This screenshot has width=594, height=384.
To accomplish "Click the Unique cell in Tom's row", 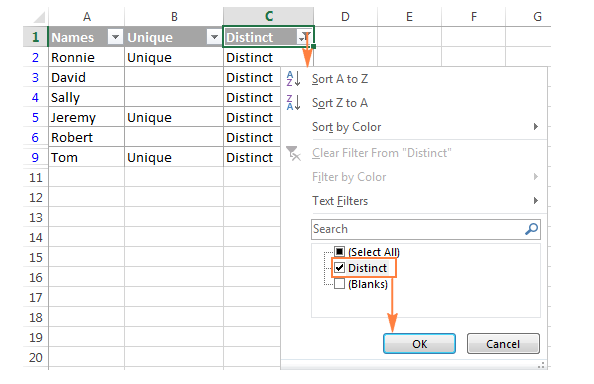I will point(174,157).
